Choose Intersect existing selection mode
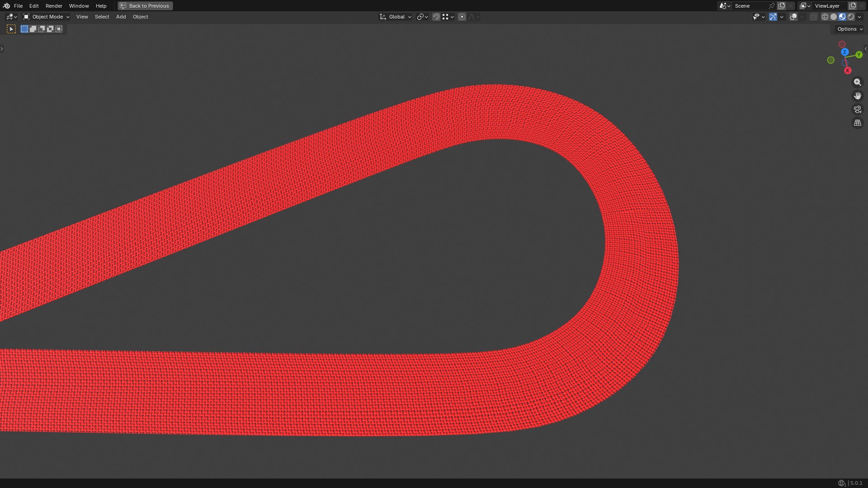This screenshot has width=868, height=488. (x=59, y=29)
